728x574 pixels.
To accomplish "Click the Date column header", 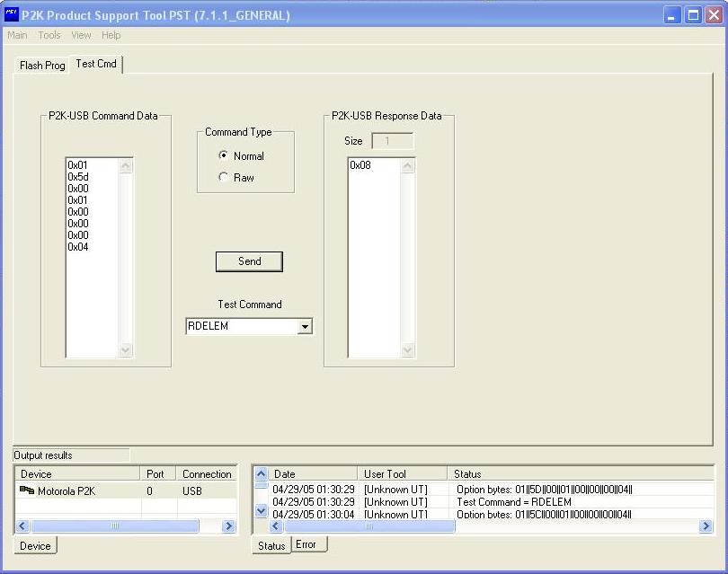I will (313, 473).
